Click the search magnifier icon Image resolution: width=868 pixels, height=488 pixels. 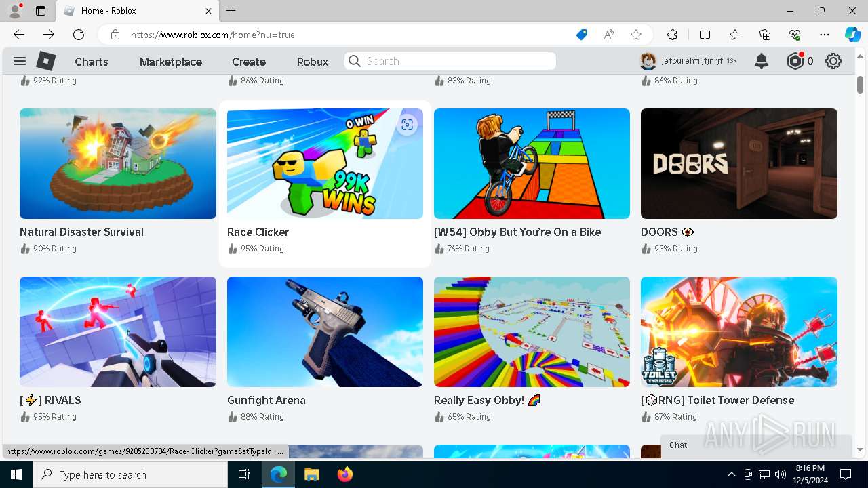[x=355, y=61]
